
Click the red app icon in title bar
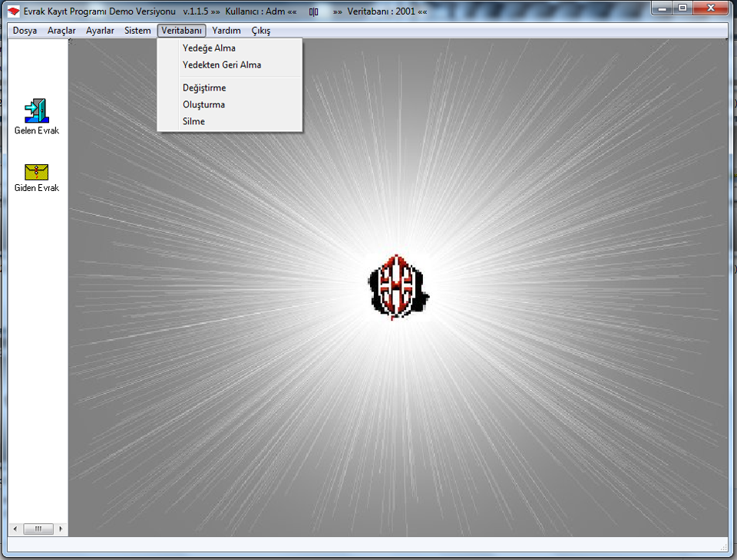14,12
